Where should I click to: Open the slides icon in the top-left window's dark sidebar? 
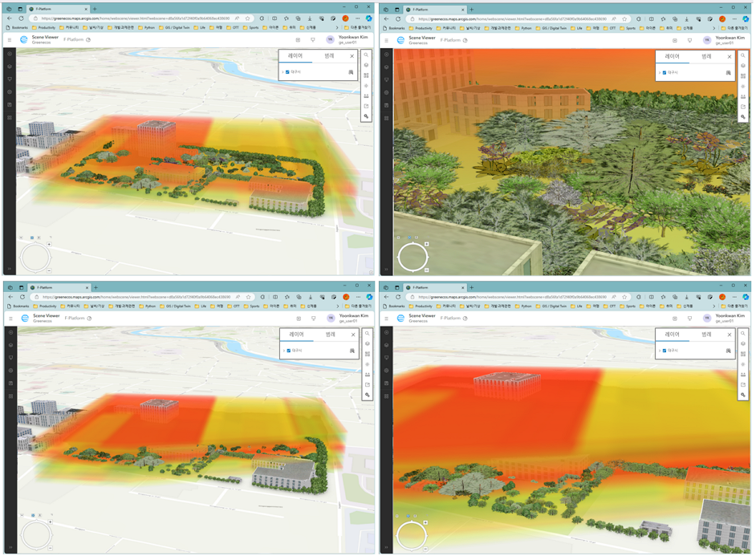pos(10,79)
